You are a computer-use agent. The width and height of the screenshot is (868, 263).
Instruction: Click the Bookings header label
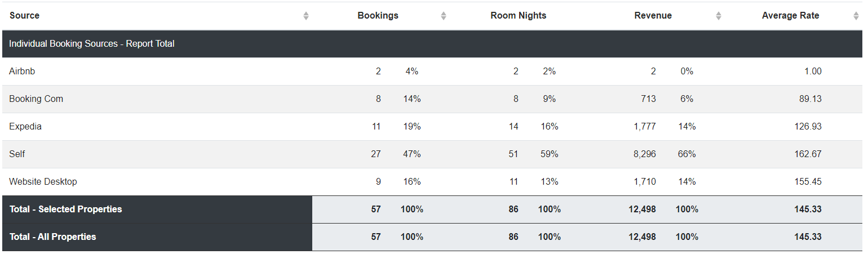click(378, 16)
